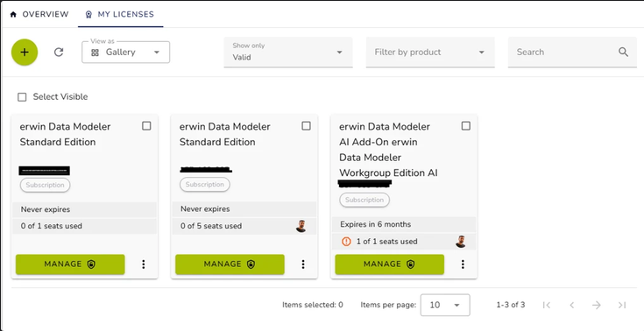This screenshot has width=644, height=331.
Task: Open the View as Gallery dropdown
Action: 125,53
